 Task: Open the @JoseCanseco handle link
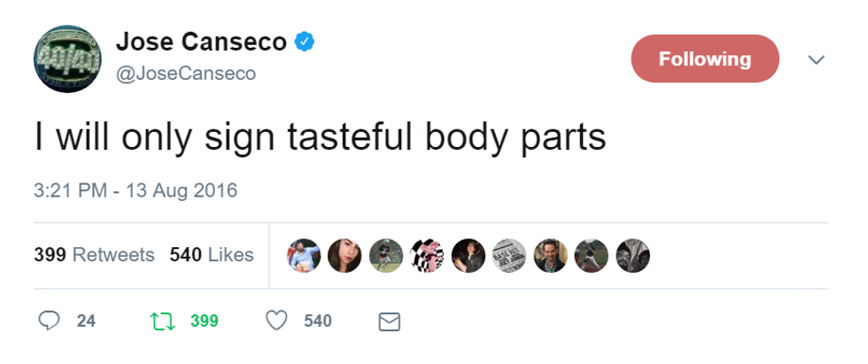pos(186,74)
